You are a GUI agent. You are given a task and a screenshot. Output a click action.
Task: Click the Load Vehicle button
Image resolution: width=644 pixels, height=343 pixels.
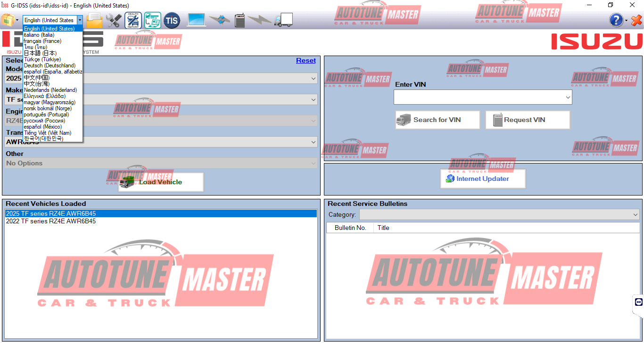coord(161,182)
